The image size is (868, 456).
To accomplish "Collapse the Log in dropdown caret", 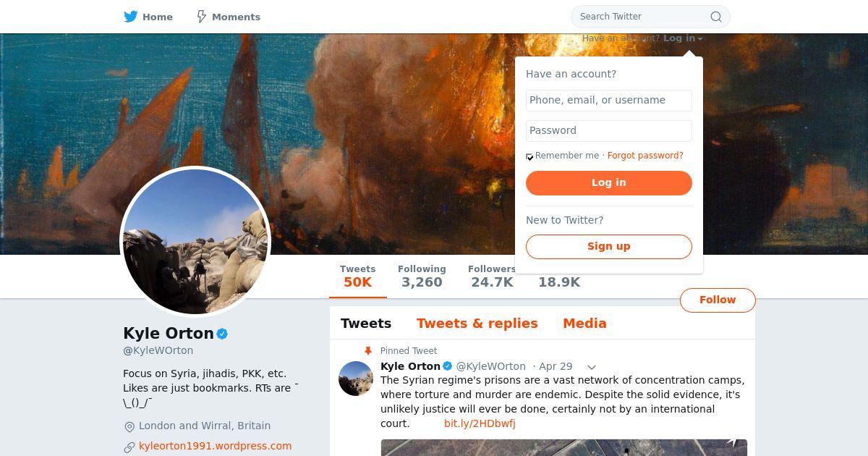I will tap(700, 39).
